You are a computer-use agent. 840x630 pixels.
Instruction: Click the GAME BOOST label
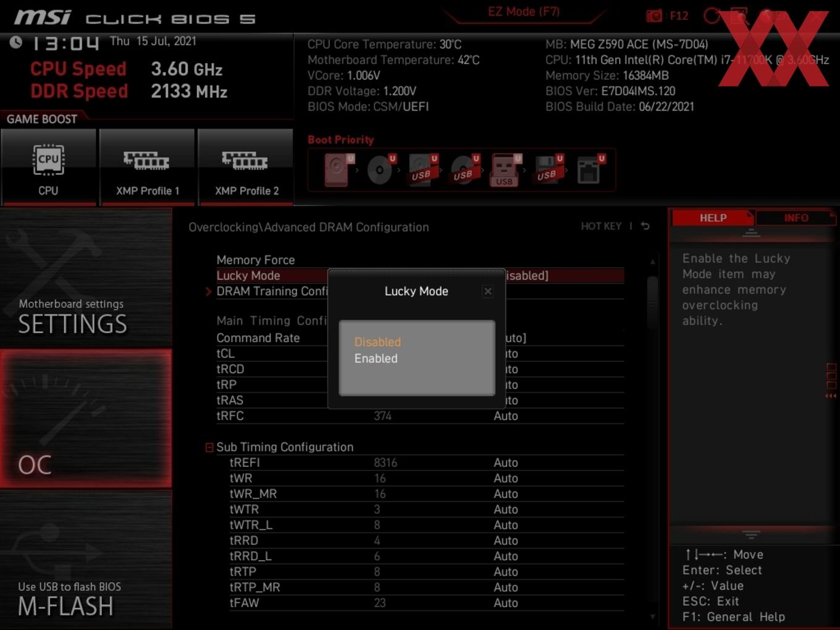[42, 119]
